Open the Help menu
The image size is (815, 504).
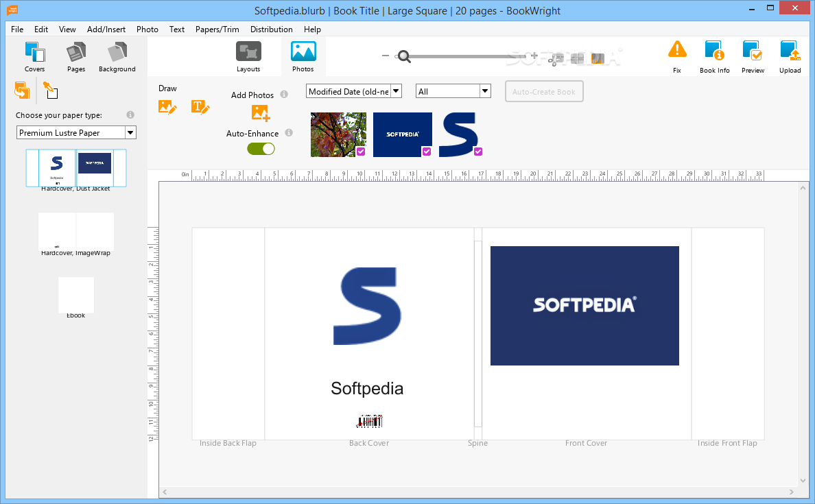(312, 29)
